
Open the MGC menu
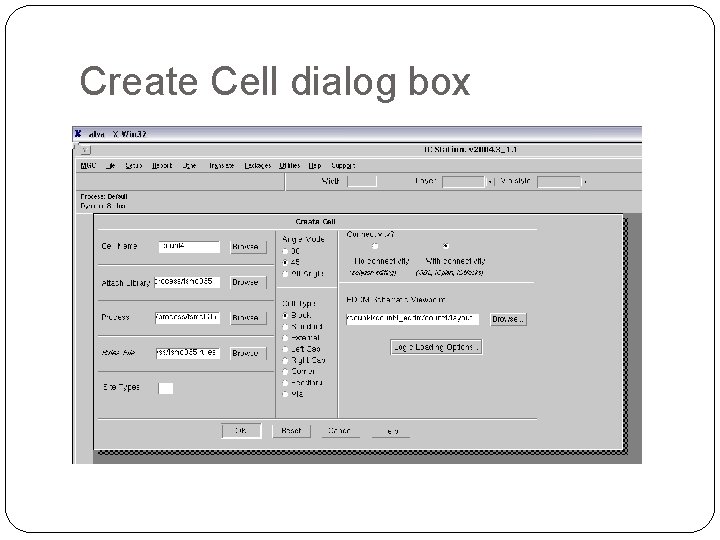(x=88, y=166)
